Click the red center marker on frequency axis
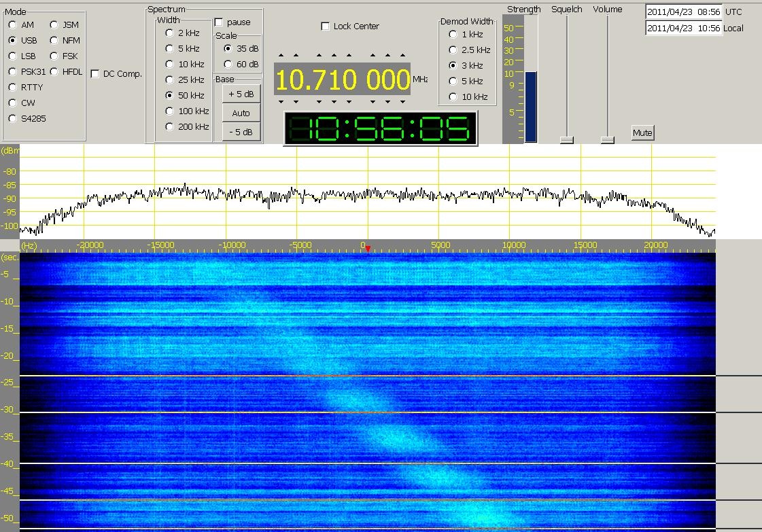The image size is (762, 532). click(368, 249)
